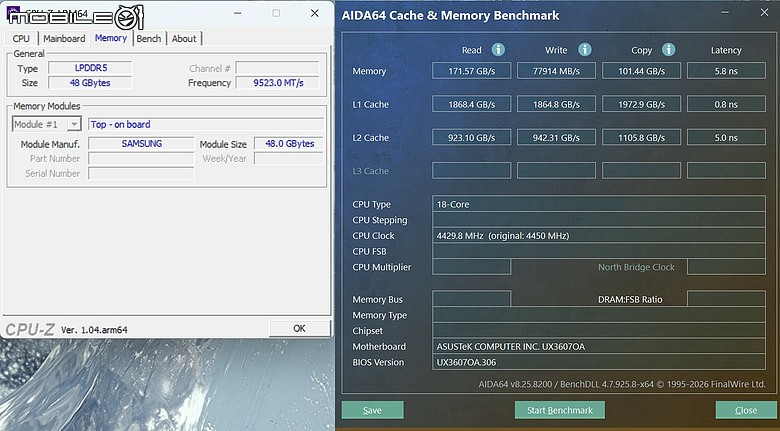The width and height of the screenshot is (780, 431).
Task: Click the Write info icon in AIDA64
Action: coord(585,50)
